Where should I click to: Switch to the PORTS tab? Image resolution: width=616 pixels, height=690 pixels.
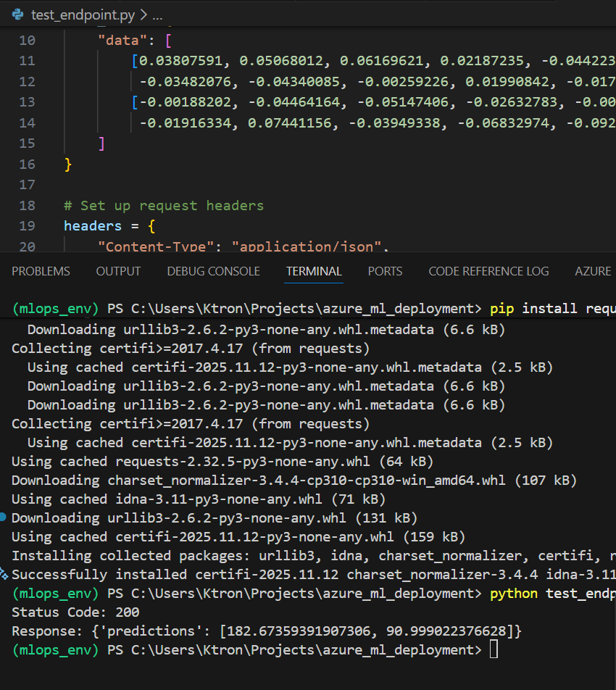(x=385, y=271)
